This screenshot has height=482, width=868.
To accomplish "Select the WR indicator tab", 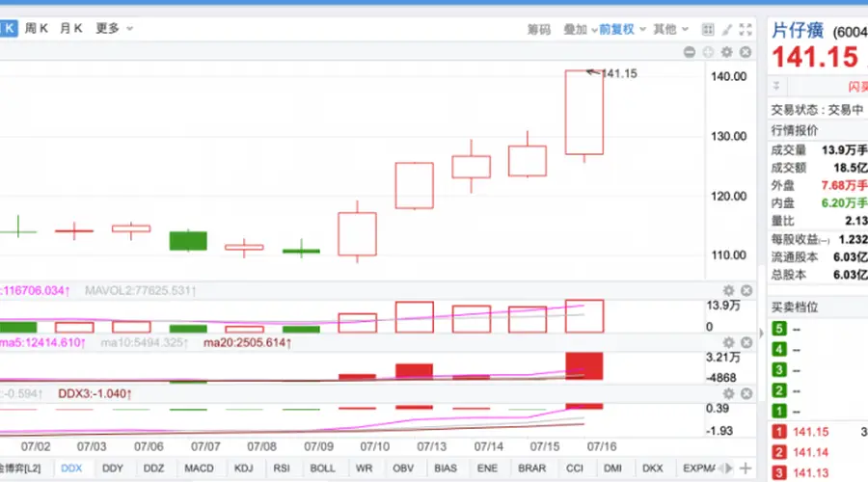I will (364, 469).
